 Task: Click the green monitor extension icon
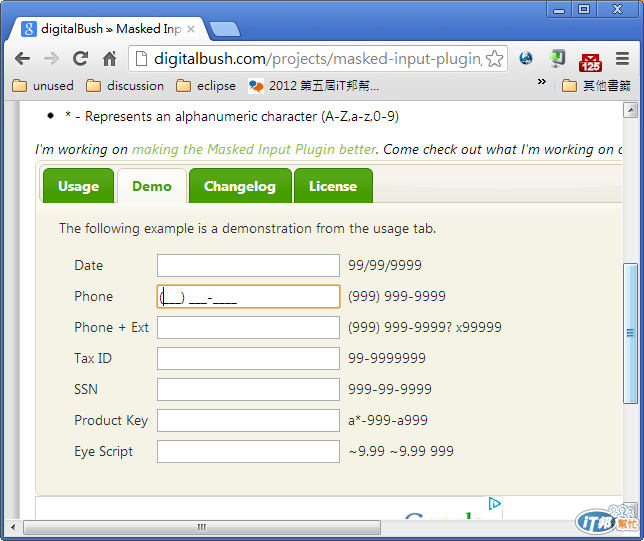pyautogui.click(x=558, y=58)
